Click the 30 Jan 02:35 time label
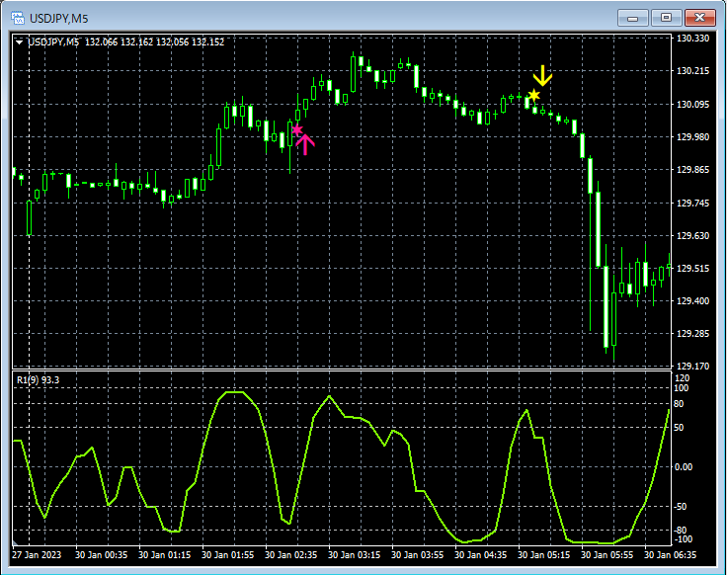The height and width of the screenshot is (575, 728). coord(290,554)
